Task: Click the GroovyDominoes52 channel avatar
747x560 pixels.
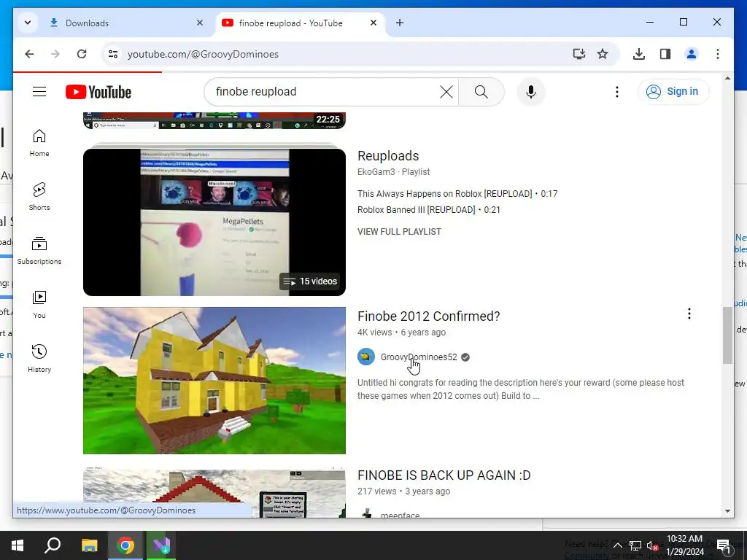Action: point(366,357)
